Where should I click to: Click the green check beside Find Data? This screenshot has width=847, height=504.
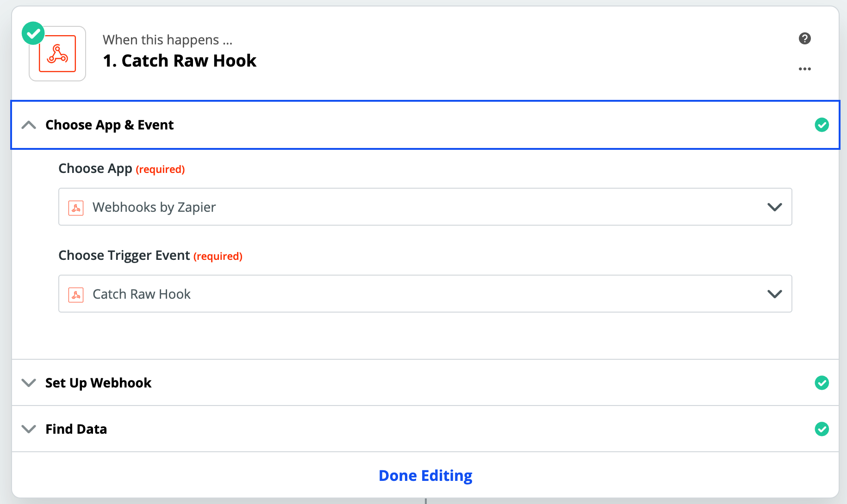tap(822, 429)
